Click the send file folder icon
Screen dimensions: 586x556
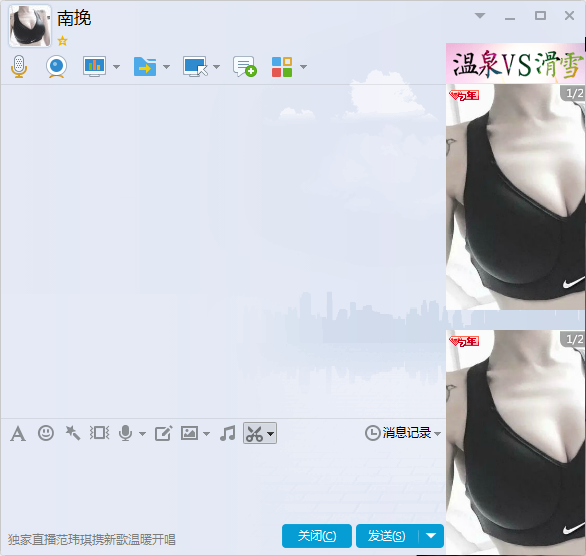(x=145, y=67)
